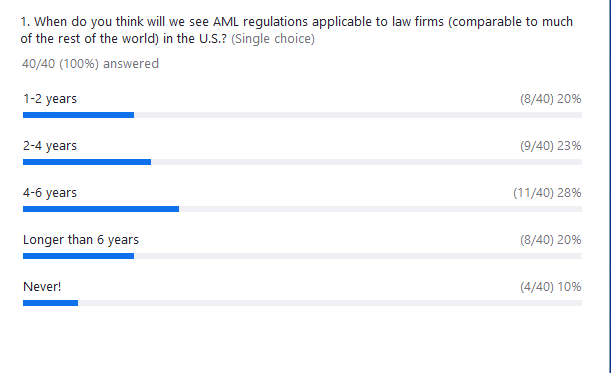Click the gray unfilled bar portion for Never!
The image size is (611, 373).
[330, 303]
